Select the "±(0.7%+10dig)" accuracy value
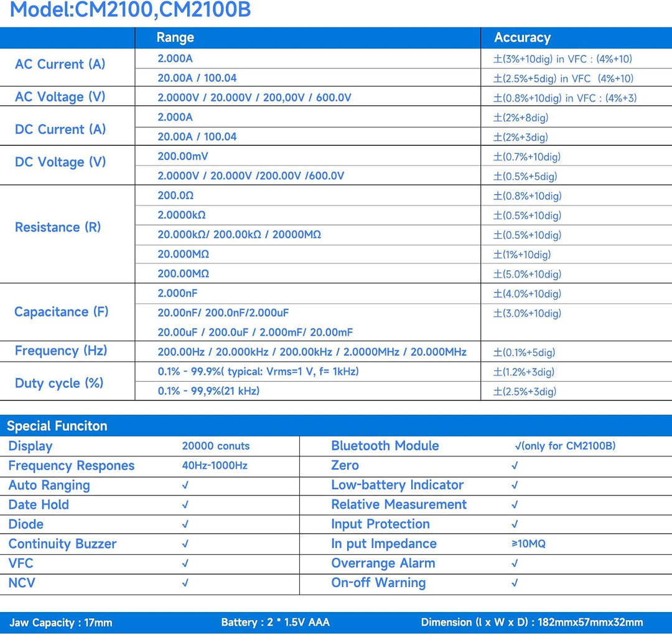672x635 pixels. click(527, 157)
